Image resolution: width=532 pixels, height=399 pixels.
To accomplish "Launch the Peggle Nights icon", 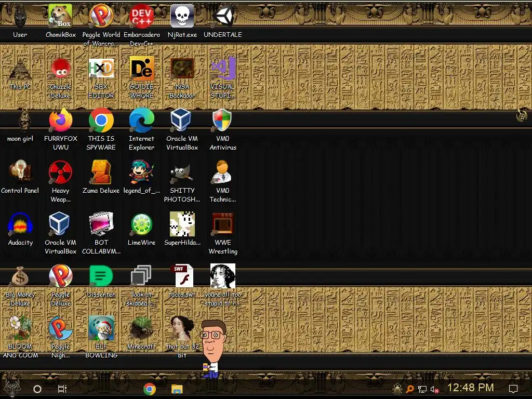I will coord(60,328).
